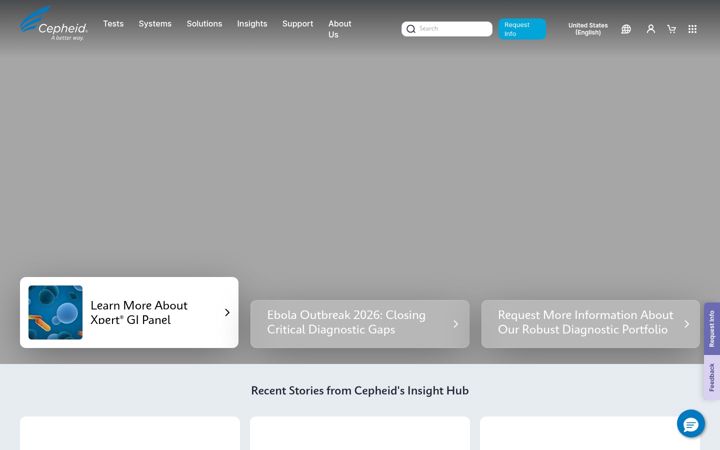
Task: Open the Tests menu
Action: pos(113,24)
